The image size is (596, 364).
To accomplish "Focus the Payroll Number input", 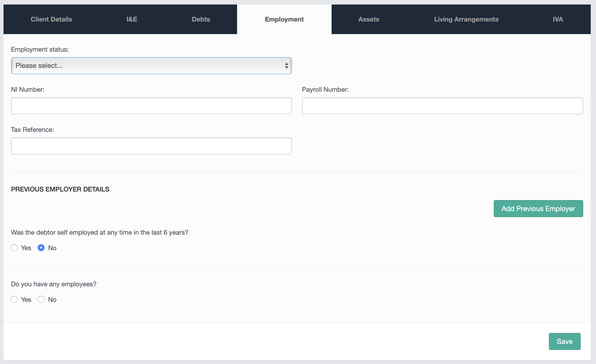I will coord(442,106).
